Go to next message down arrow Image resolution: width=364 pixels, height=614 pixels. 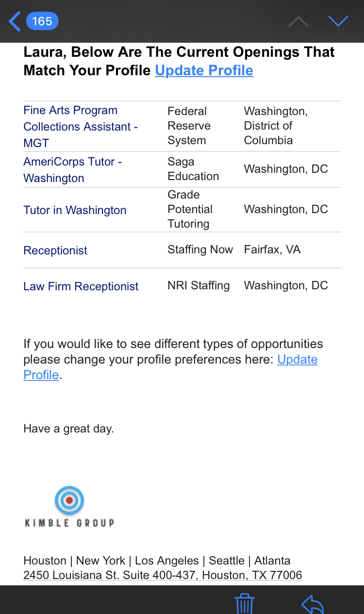point(338,21)
